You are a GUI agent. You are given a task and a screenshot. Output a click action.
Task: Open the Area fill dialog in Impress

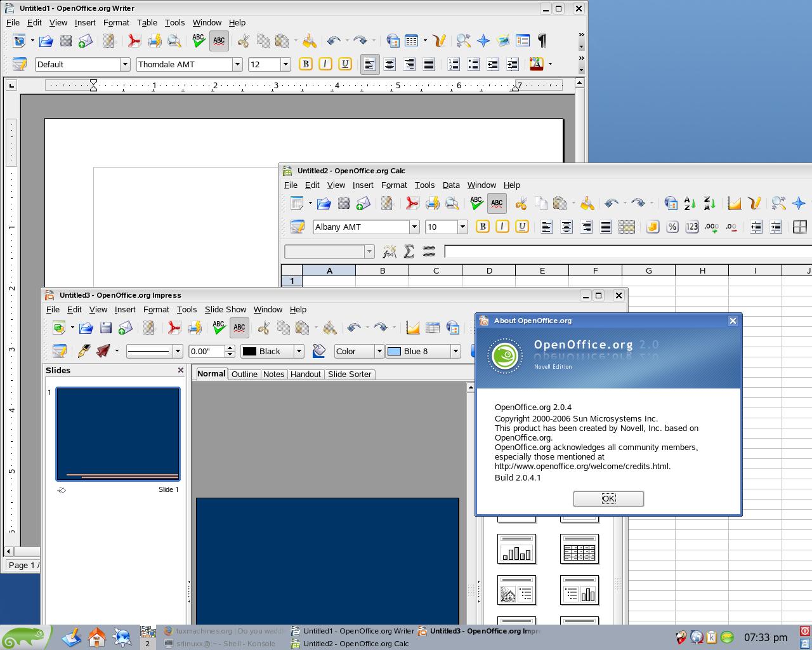point(319,351)
